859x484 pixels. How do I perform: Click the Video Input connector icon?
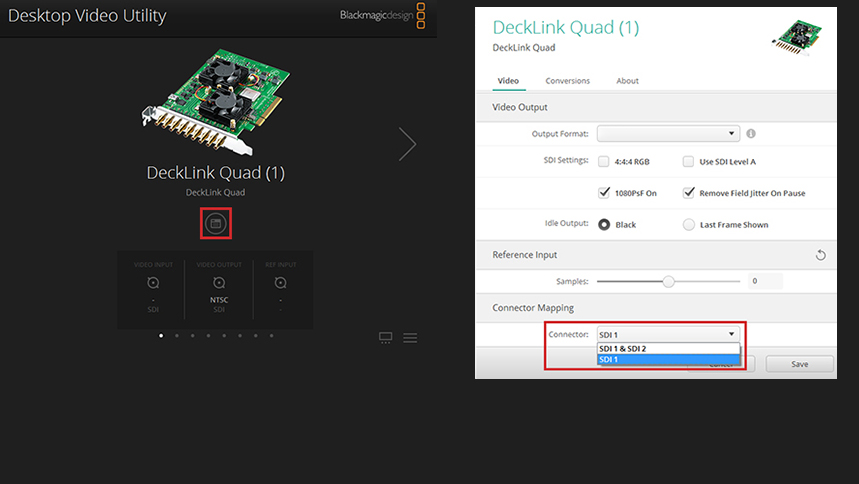tap(153, 283)
